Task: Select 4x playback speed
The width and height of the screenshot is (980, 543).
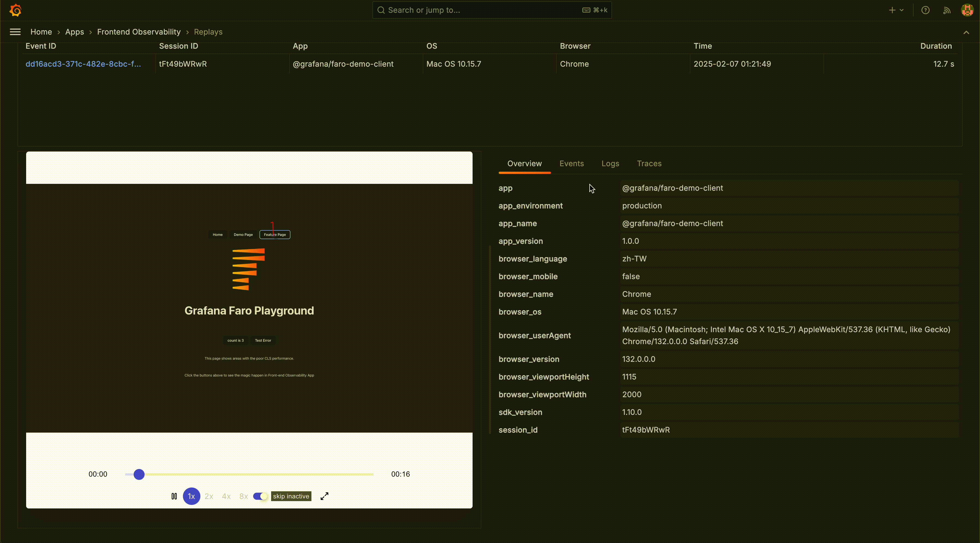Action: 226,496
